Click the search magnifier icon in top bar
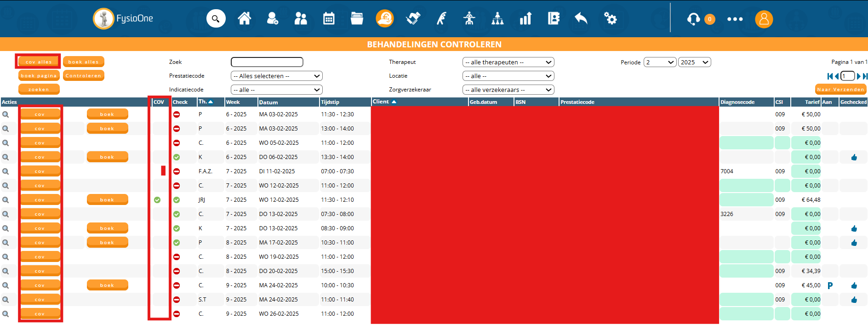This screenshot has height=330, width=868. click(x=216, y=19)
